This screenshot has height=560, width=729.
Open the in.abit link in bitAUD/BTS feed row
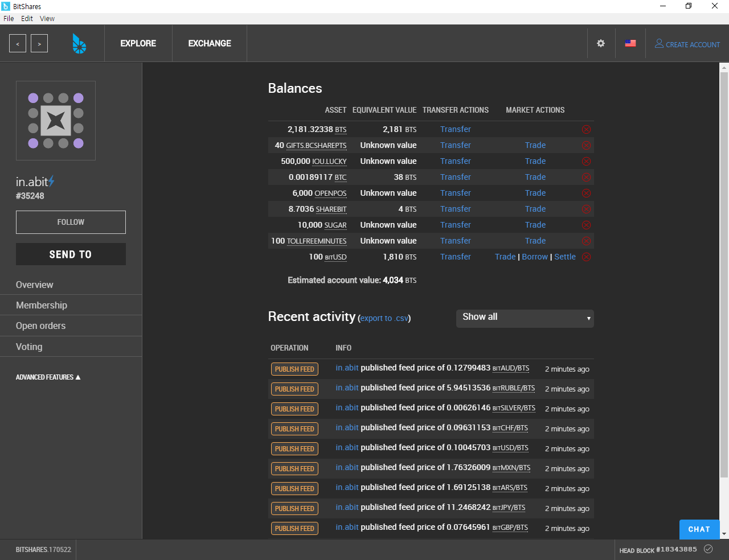347,368
